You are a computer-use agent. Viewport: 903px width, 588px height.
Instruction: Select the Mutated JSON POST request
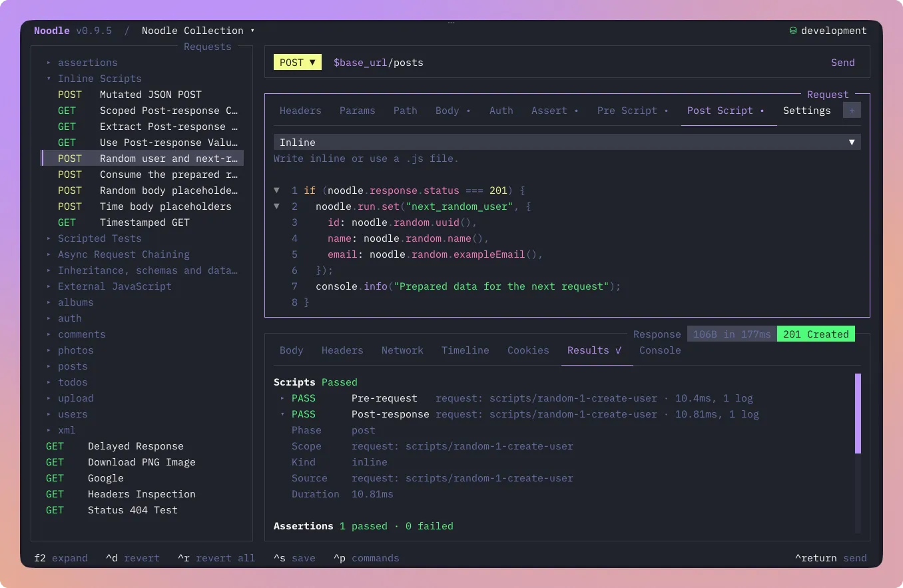(x=142, y=95)
